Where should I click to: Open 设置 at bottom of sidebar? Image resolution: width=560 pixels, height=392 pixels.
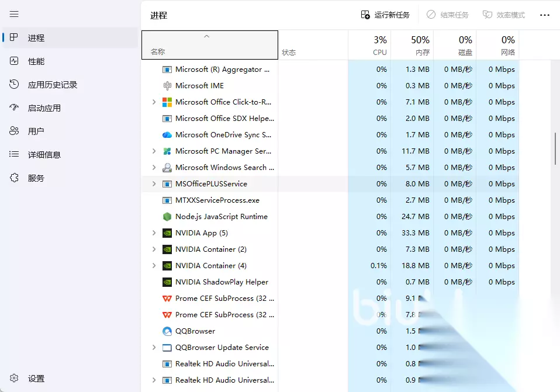[70, 379]
